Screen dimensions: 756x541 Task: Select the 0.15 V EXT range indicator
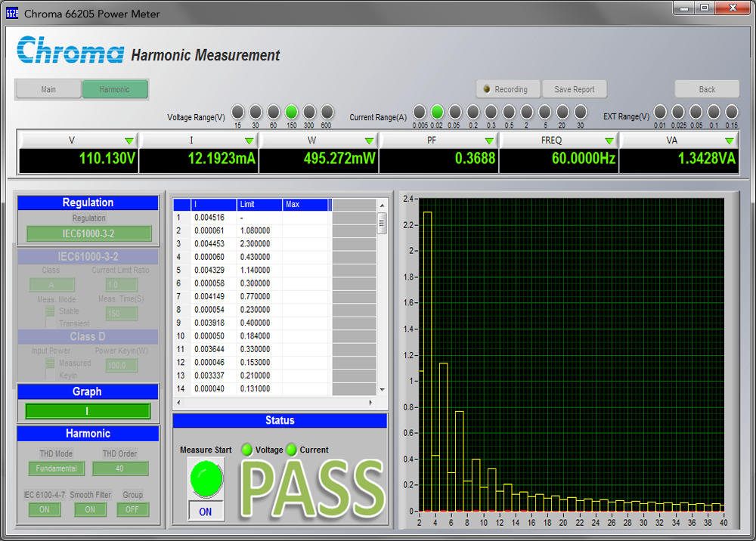(732, 113)
